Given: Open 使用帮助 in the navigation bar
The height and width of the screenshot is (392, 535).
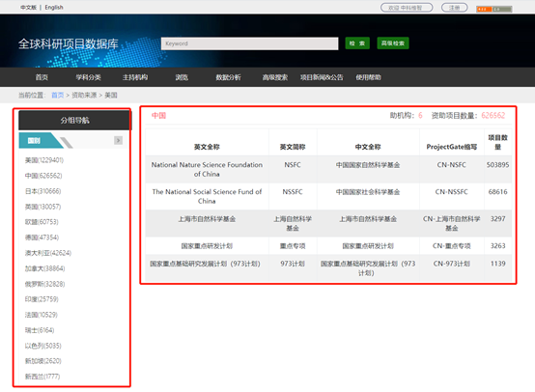Looking at the screenshot, I should [x=368, y=77].
